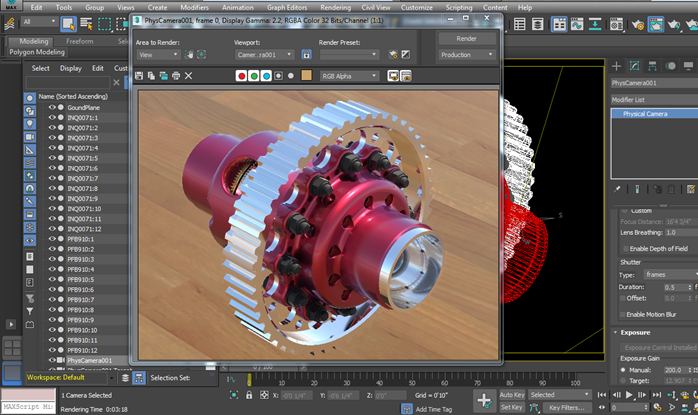The height and width of the screenshot is (415, 698).
Task: Open the Render Preset dropdown
Action: point(349,54)
